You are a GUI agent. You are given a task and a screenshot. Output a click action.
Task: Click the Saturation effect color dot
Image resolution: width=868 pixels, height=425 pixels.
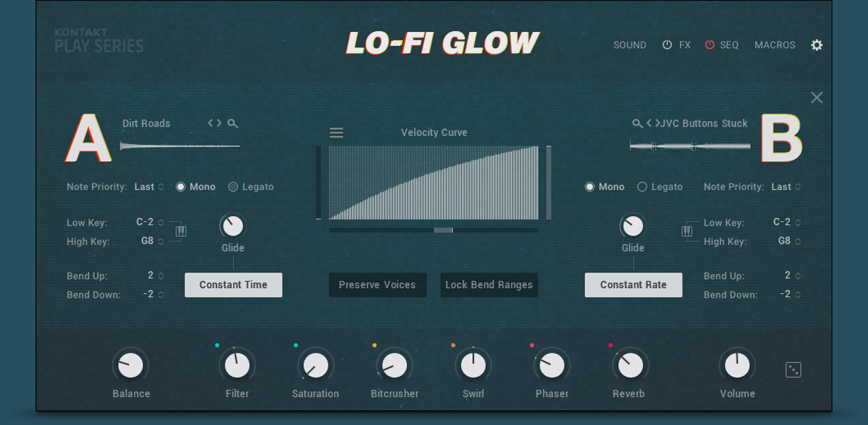296,345
